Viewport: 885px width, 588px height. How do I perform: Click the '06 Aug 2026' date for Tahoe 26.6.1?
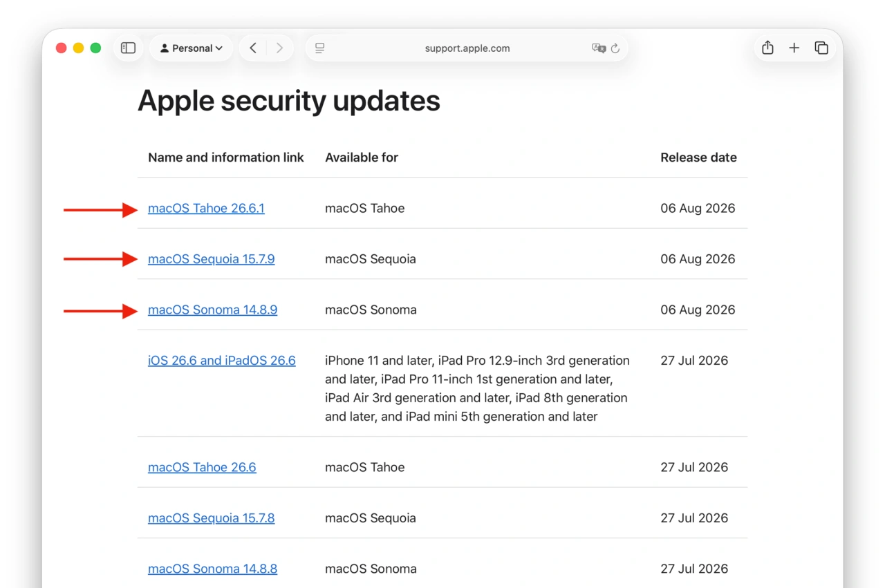tap(698, 208)
